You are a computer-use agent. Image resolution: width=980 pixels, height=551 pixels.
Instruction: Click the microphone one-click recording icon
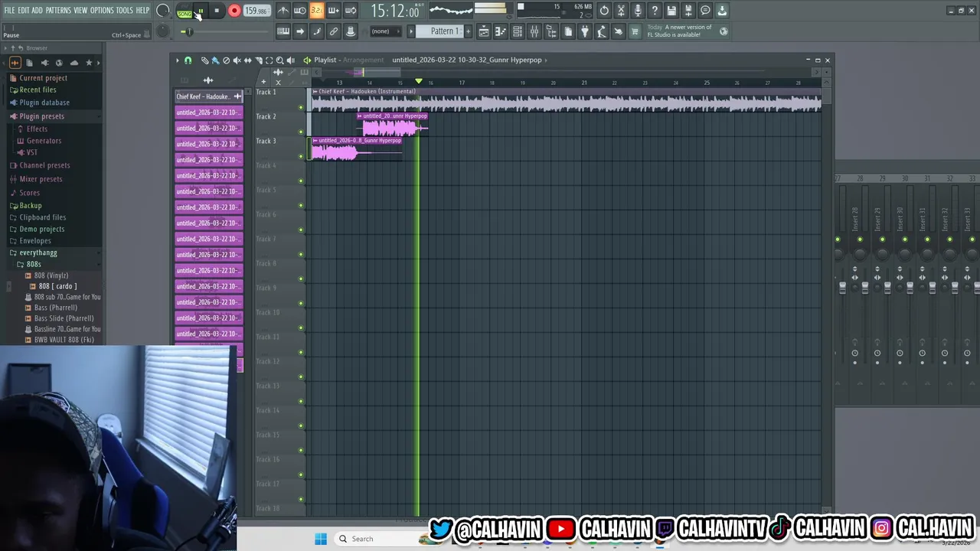638,11
